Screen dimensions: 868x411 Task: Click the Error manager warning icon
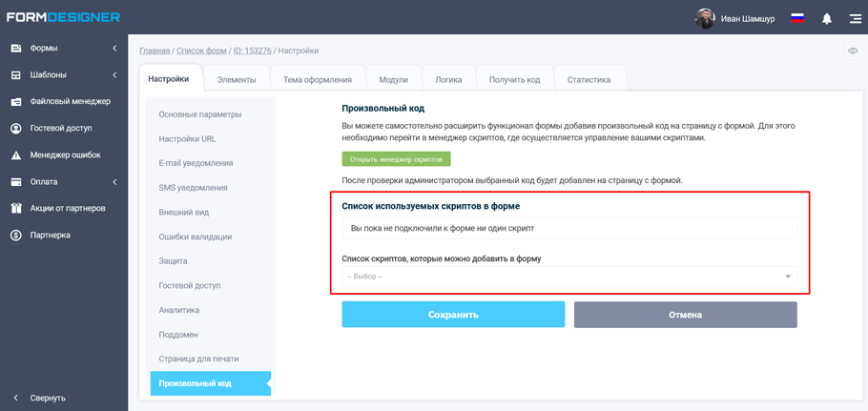pos(16,155)
